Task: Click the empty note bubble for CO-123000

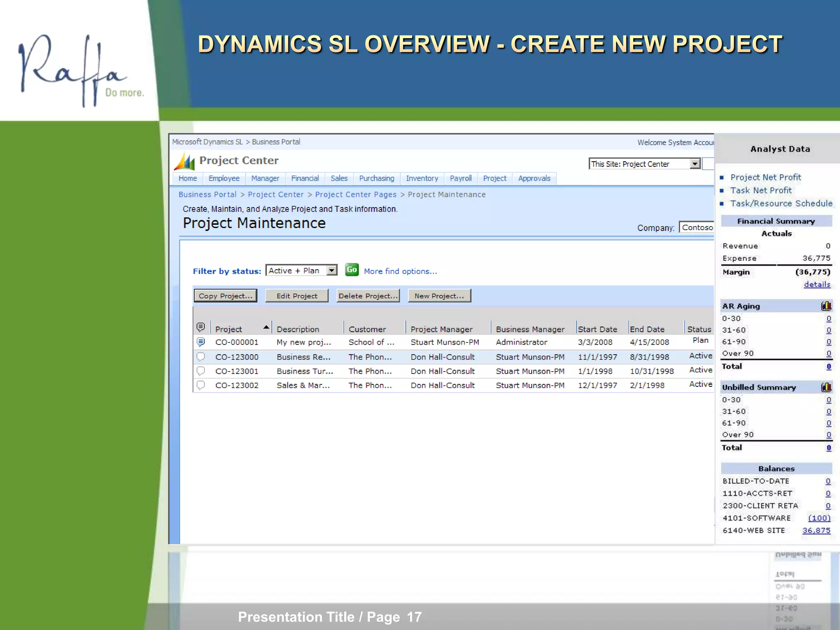Action: (201, 357)
